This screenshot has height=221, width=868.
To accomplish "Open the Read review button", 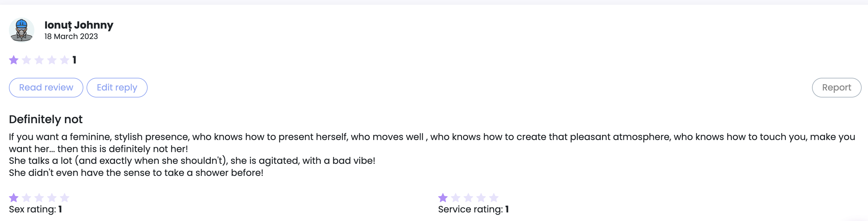I will pyautogui.click(x=46, y=87).
